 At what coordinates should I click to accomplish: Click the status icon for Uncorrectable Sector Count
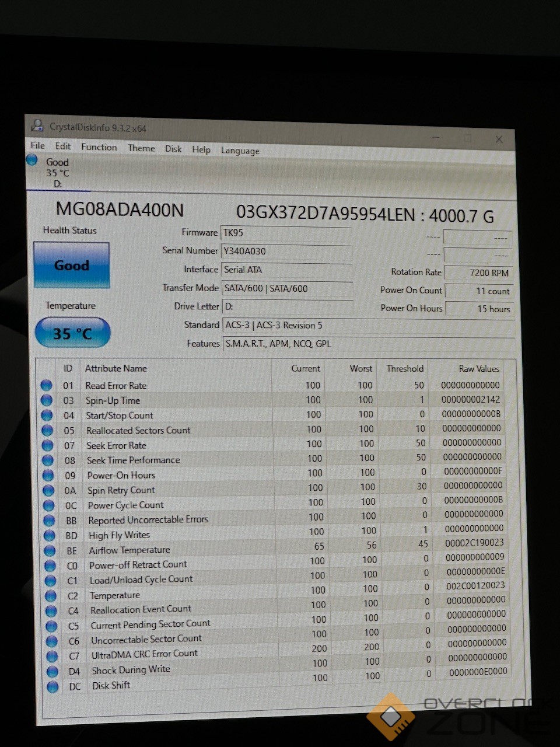click(x=51, y=641)
